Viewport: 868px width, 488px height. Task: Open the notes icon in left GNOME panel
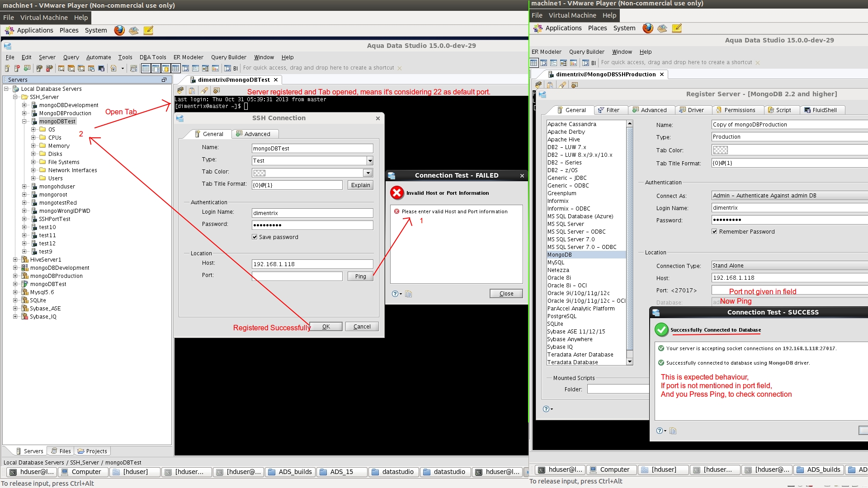coord(148,30)
